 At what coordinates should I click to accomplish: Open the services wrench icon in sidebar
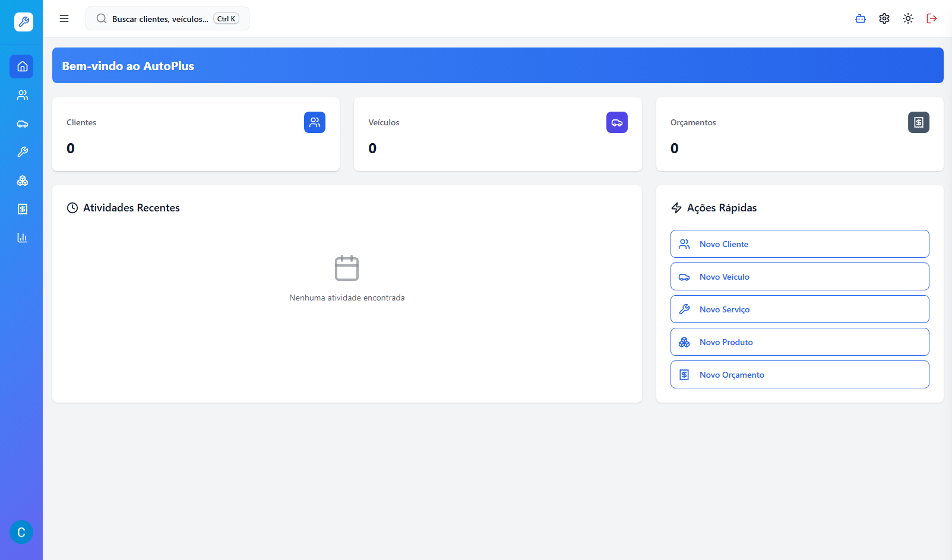coord(22,152)
